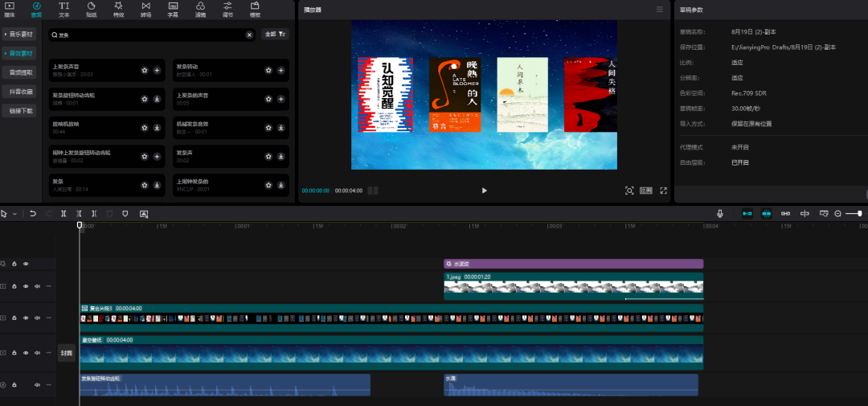Enter fullscreen preview
Image resolution: width=868 pixels, height=406 pixels.
click(663, 191)
